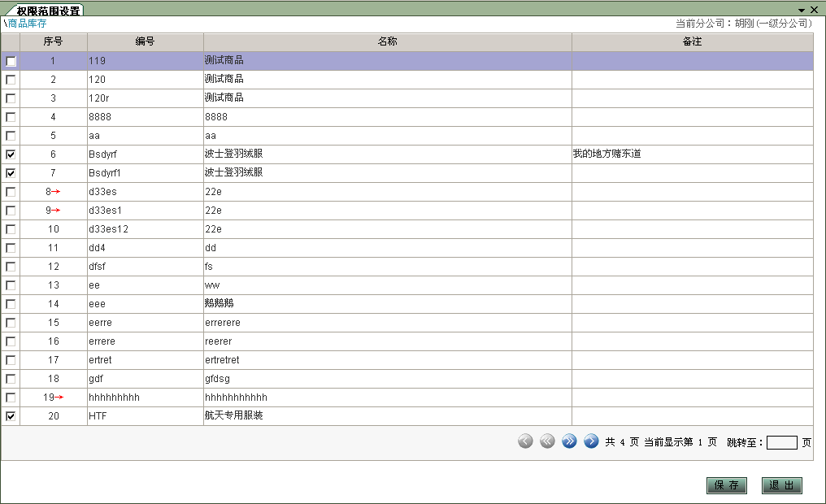Click the blue double-right-arrow pagination icon
Screen dimensions: 826x504
pos(569,441)
